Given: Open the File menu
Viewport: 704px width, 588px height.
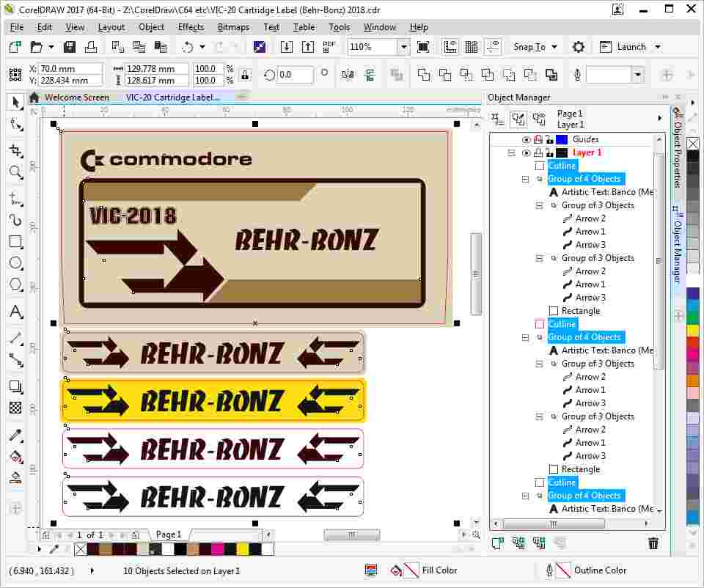Looking at the screenshot, I should point(17,27).
